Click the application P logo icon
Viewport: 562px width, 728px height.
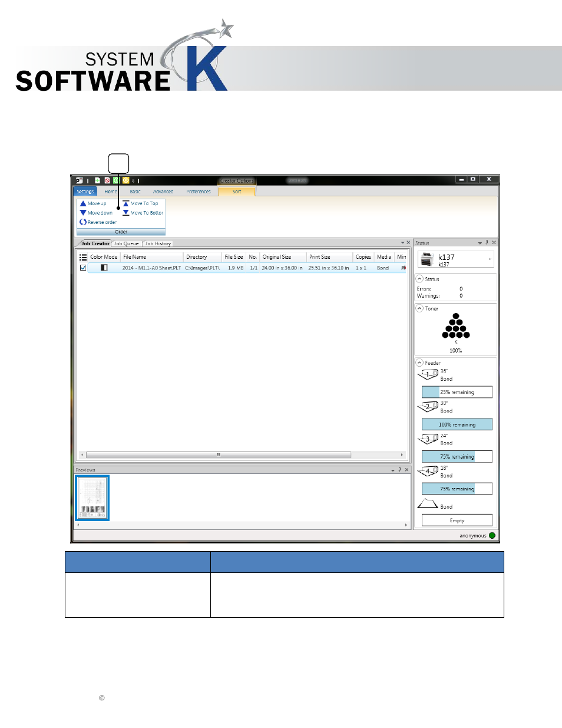pyautogui.click(x=79, y=180)
